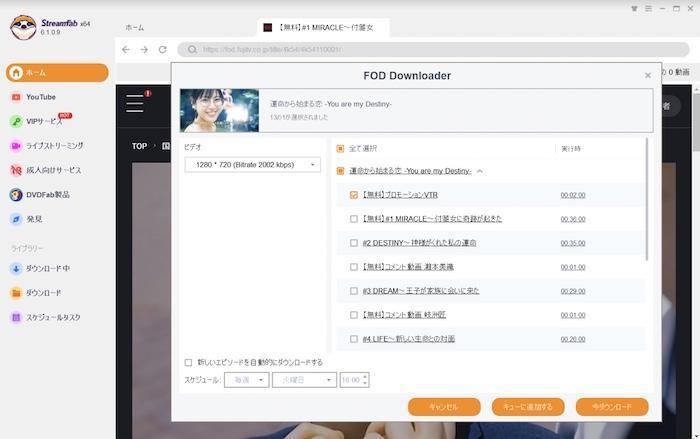Click the red favicon on MIRACLE tab
The height and width of the screenshot is (439, 700).
[267, 28]
